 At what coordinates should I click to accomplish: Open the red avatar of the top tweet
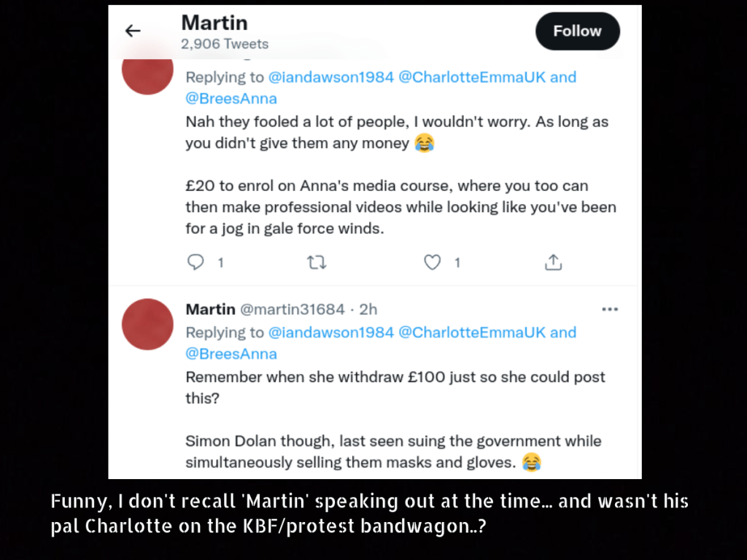[x=147, y=73]
